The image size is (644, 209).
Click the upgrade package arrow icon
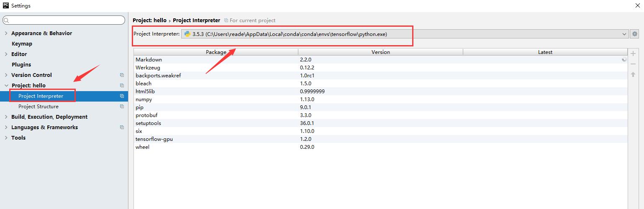point(633,74)
